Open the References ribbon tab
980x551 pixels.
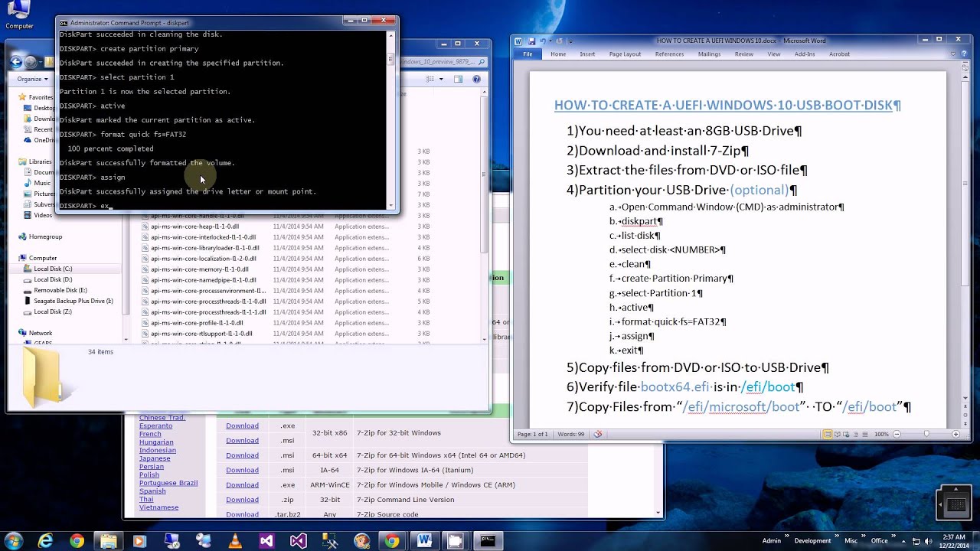coord(669,54)
